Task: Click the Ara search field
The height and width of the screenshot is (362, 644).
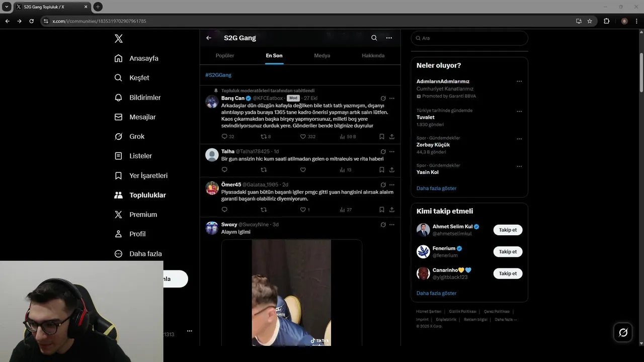Action: (x=469, y=38)
